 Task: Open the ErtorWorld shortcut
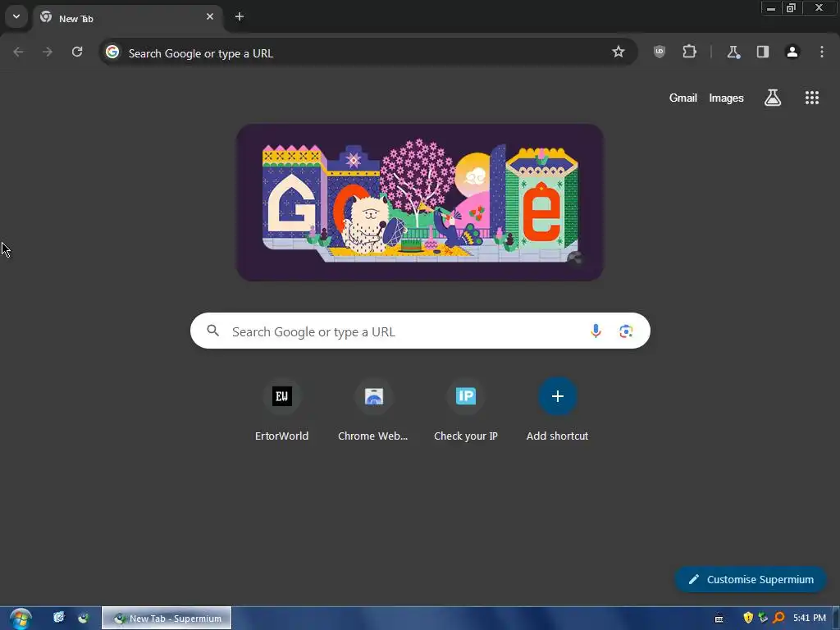(282, 410)
